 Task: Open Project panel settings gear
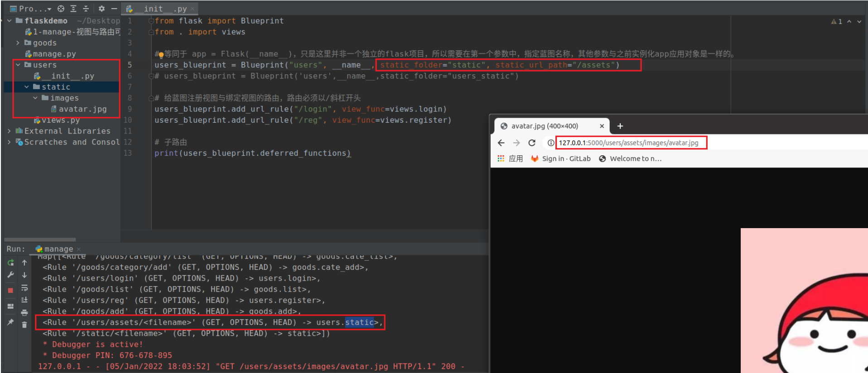101,9
